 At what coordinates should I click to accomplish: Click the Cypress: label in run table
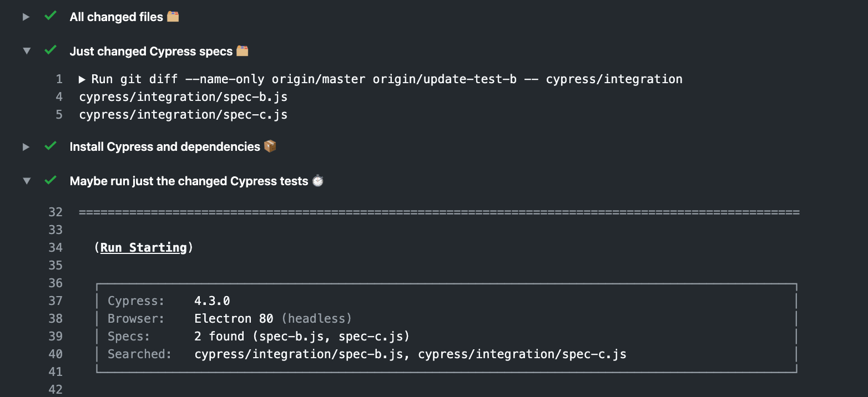pos(136,301)
